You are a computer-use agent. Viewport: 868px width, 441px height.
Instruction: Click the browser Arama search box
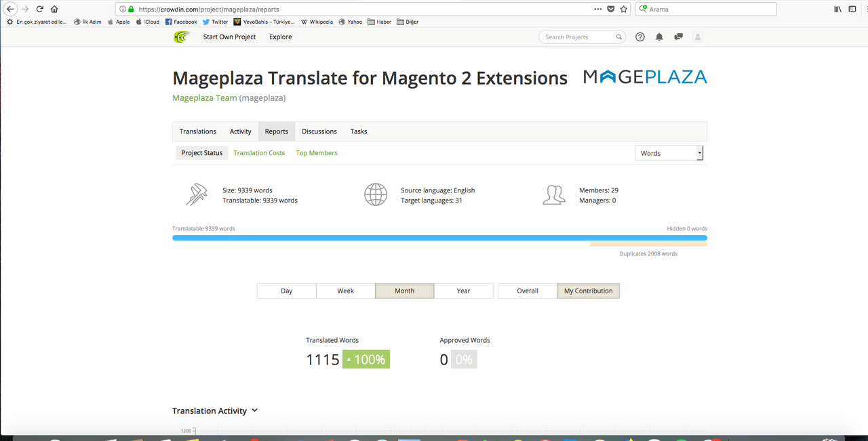706,9
